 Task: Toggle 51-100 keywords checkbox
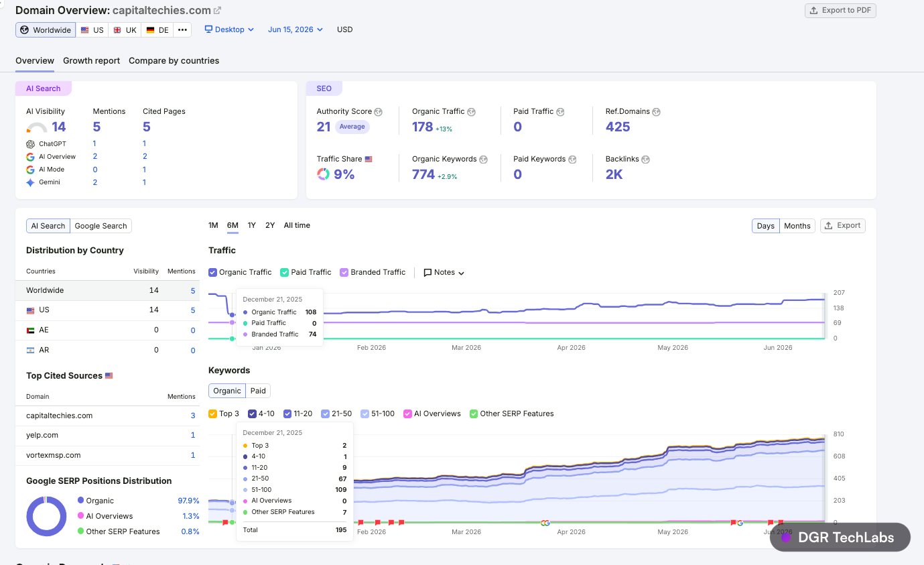pyautogui.click(x=365, y=414)
